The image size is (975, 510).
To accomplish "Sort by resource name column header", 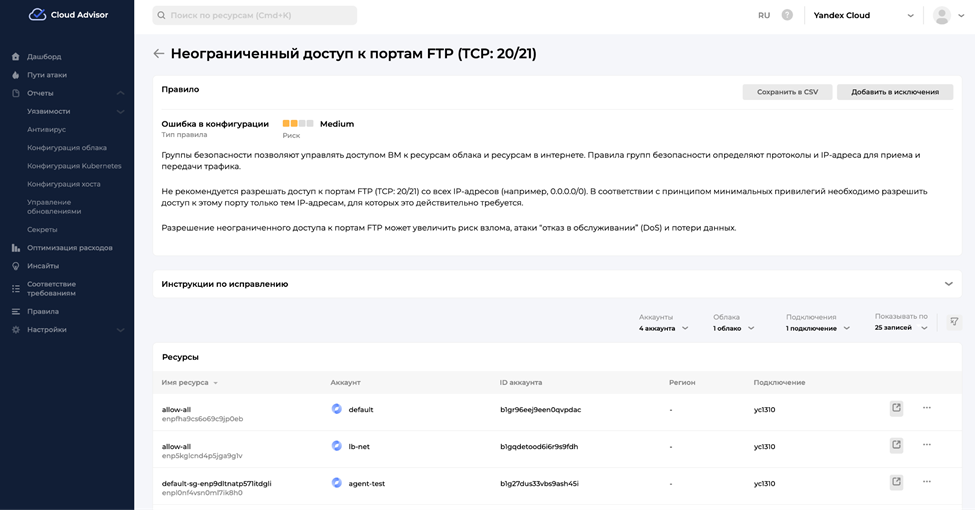I will click(x=189, y=382).
